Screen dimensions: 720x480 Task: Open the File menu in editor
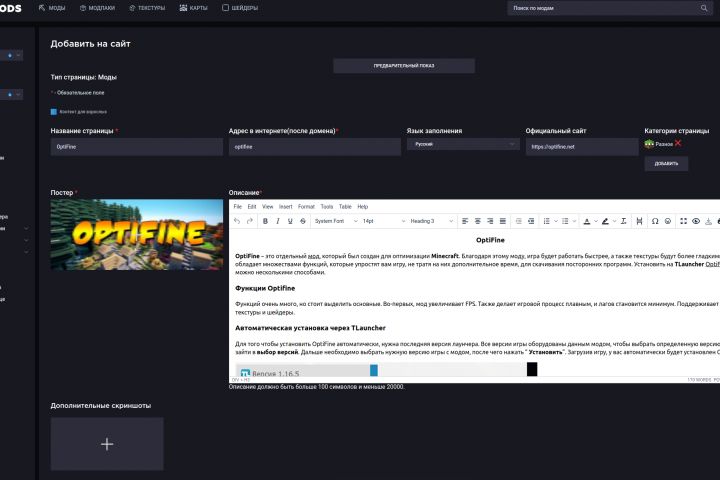[237, 207]
